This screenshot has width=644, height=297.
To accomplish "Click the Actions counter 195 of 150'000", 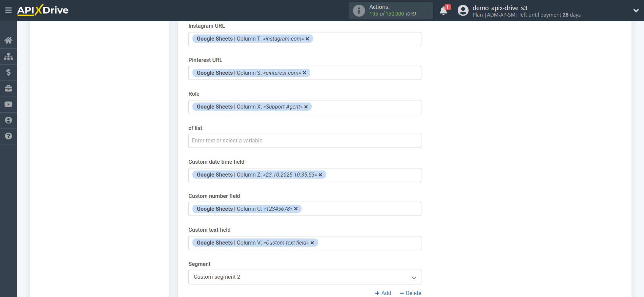I will pyautogui.click(x=393, y=14).
